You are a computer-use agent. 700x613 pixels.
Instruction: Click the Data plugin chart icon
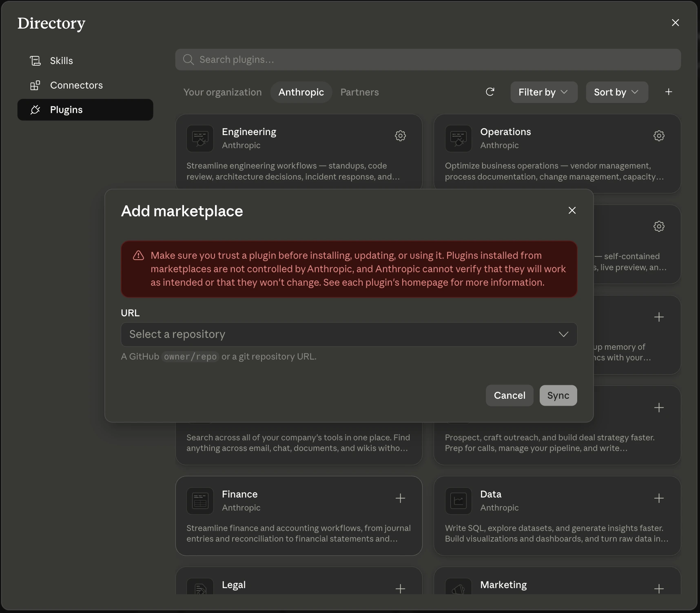click(459, 501)
